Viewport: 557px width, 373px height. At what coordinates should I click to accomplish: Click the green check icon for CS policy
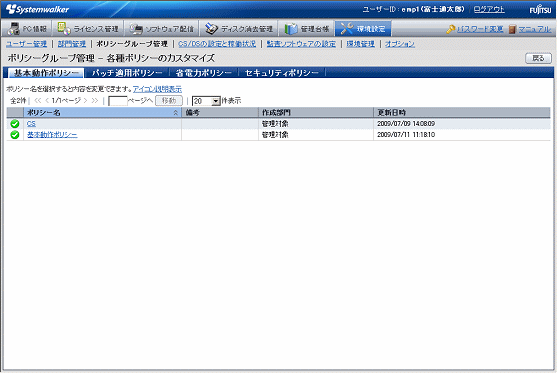click(15, 124)
